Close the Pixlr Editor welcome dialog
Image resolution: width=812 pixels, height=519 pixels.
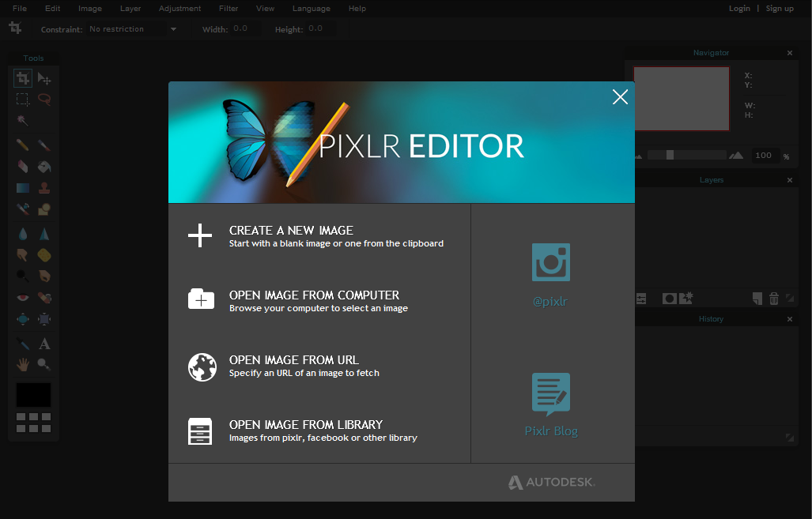pyautogui.click(x=620, y=96)
